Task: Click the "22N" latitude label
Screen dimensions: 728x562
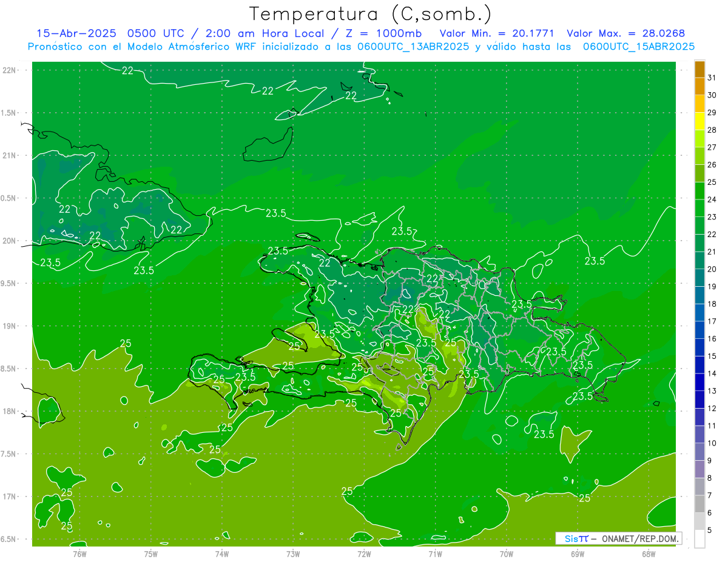Action: [x=9, y=70]
